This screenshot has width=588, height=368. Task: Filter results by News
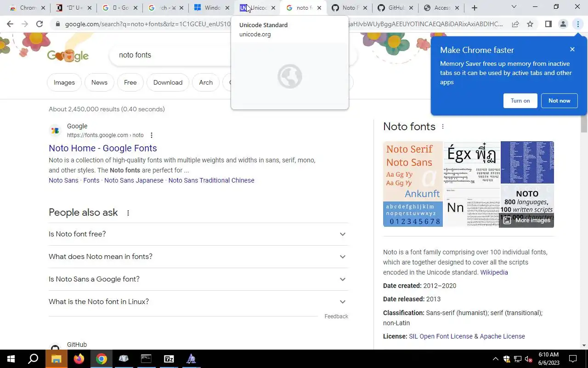pyautogui.click(x=99, y=82)
